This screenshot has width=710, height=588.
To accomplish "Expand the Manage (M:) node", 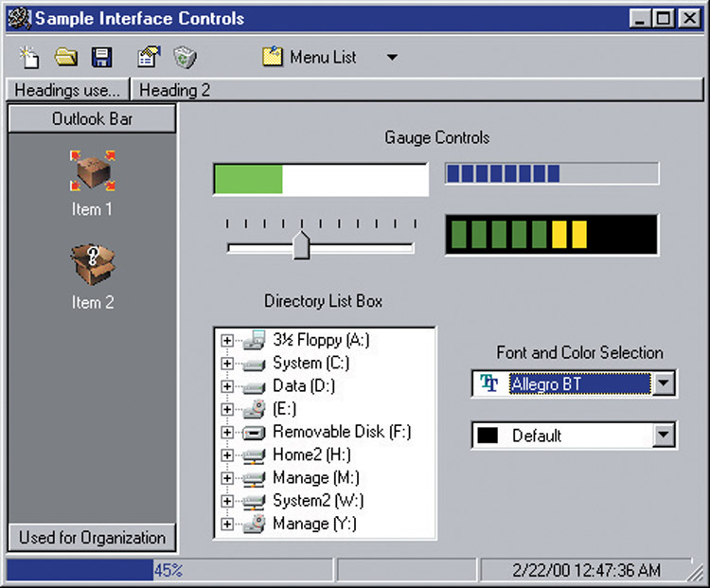I will click(x=227, y=478).
